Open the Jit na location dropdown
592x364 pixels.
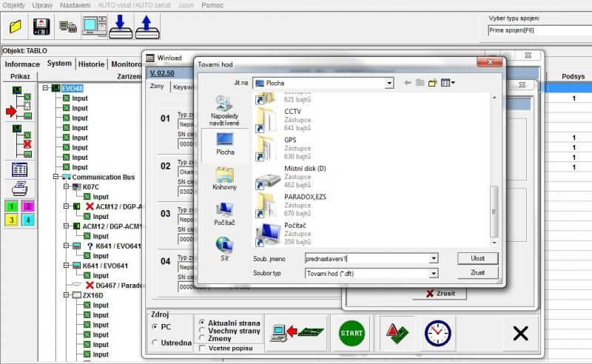tap(388, 83)
